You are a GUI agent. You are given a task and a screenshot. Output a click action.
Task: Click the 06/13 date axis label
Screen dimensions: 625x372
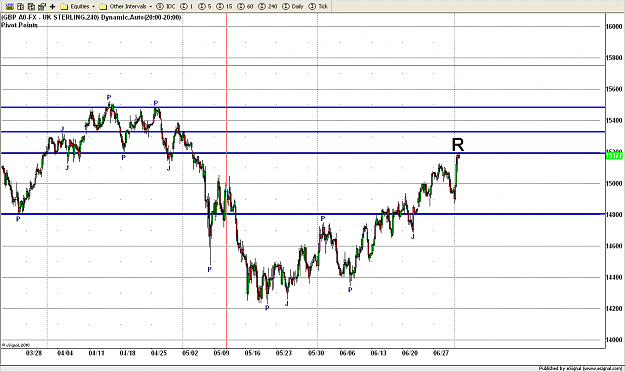[379, 353]
